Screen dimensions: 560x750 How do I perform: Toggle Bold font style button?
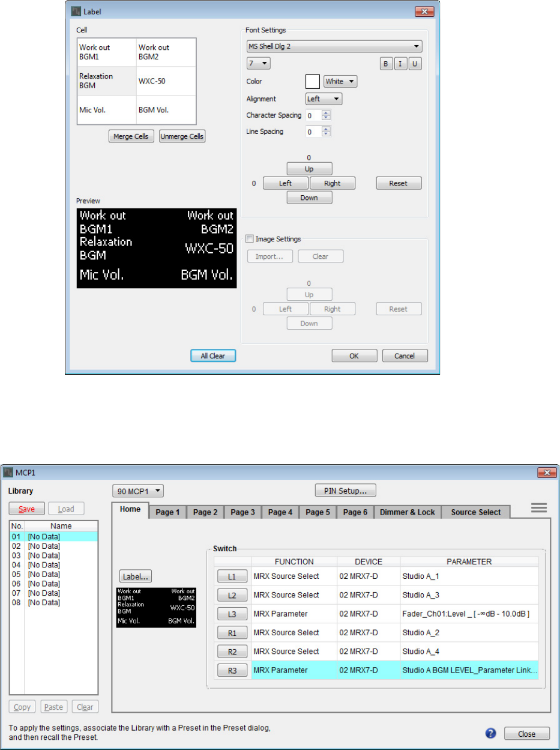[387, 64]
